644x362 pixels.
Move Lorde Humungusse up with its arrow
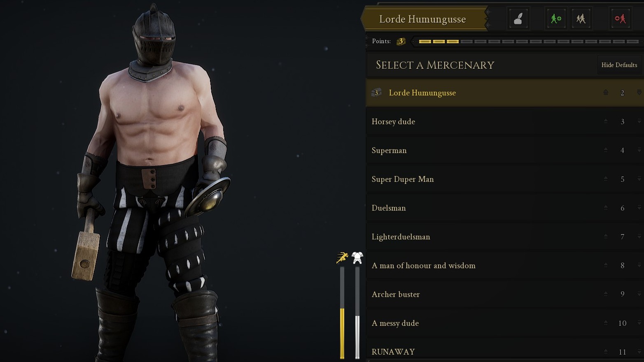tap(606, 92)
